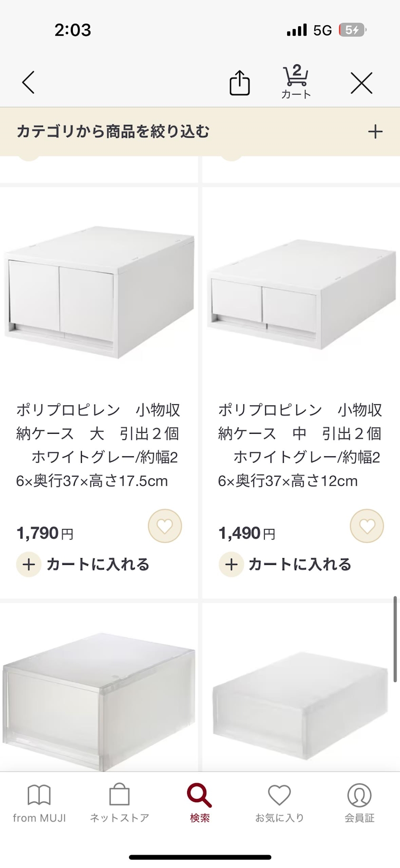The width and height of the screenshot is (400, 868).
Task: Open large white-gray drawer case image
Action: pos(99,292)
